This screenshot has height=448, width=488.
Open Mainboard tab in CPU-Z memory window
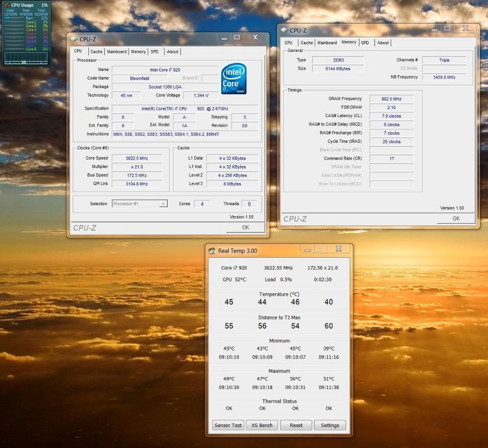tap(327, 42)
